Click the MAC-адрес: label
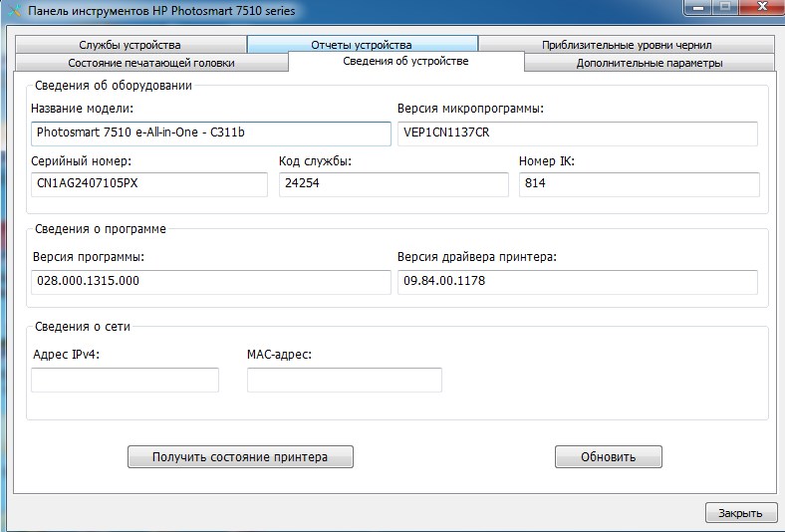Image resolution: width=785 pixels, height=532 pixels. tap(279, 355)
